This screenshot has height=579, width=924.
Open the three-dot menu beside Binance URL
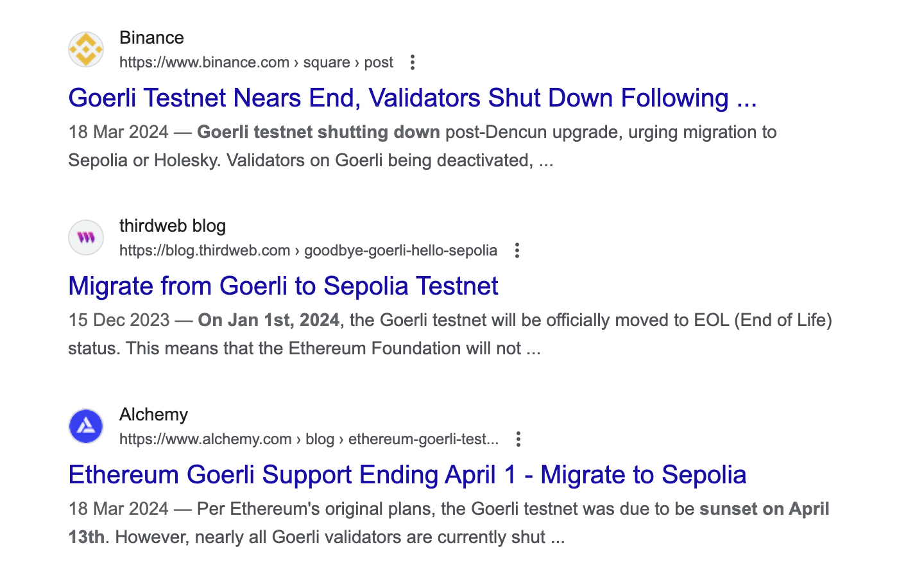coord(413,62)
